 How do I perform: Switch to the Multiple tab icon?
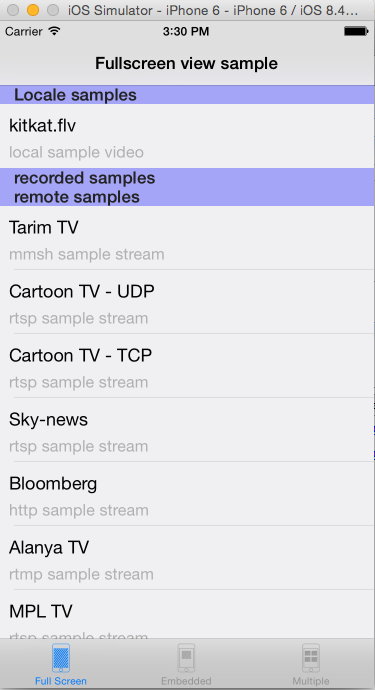311,657
